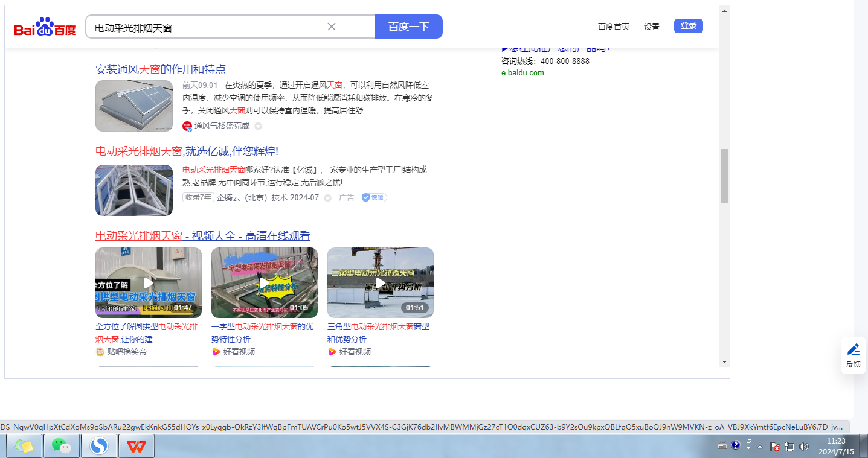
Task: Clear the search box with the X icon
Action: [x=331, y=27]
